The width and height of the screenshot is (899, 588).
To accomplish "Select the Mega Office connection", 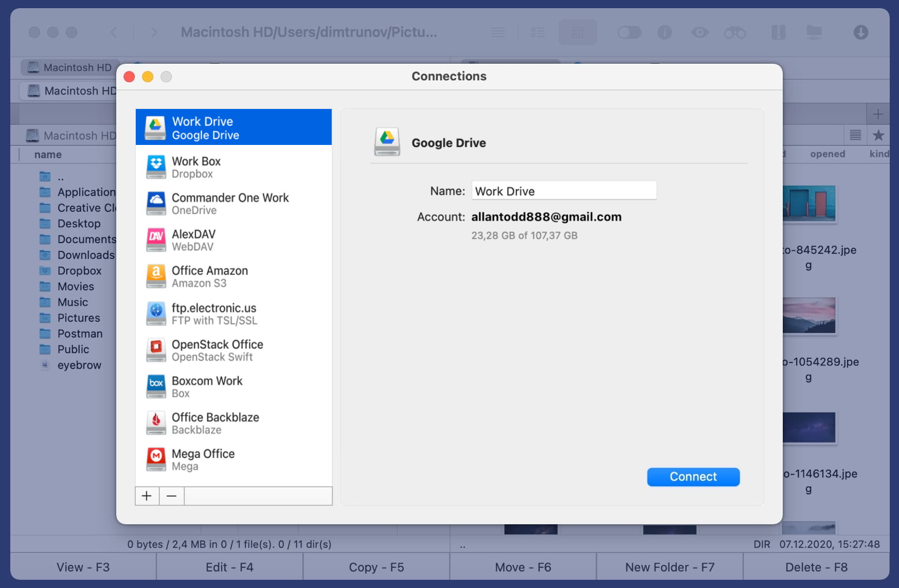I will [233, 460].
